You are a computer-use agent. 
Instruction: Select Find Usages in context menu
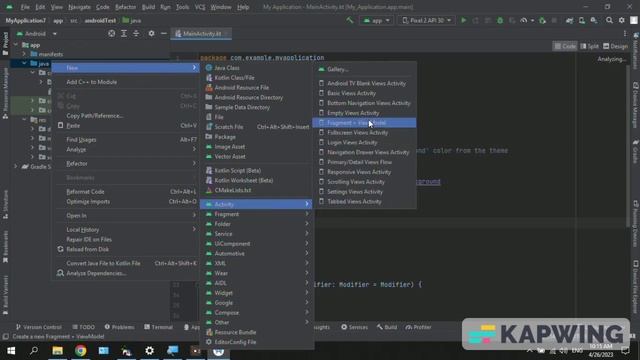click(x=126, y=140)
